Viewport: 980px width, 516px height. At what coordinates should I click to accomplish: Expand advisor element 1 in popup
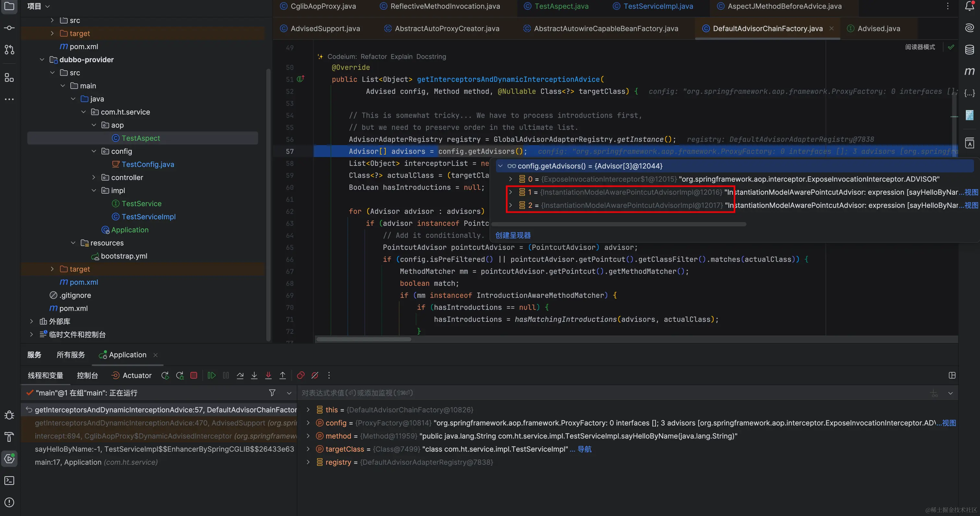(510, 192)
